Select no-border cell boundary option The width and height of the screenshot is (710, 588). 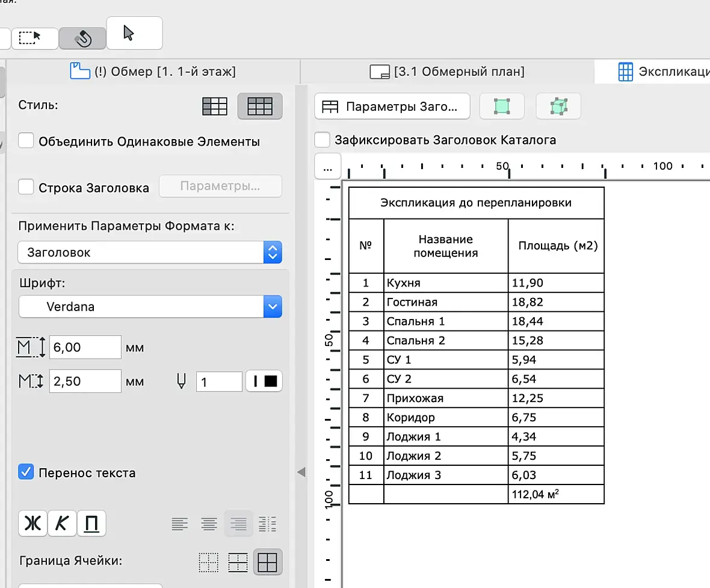tap(209, 563)
